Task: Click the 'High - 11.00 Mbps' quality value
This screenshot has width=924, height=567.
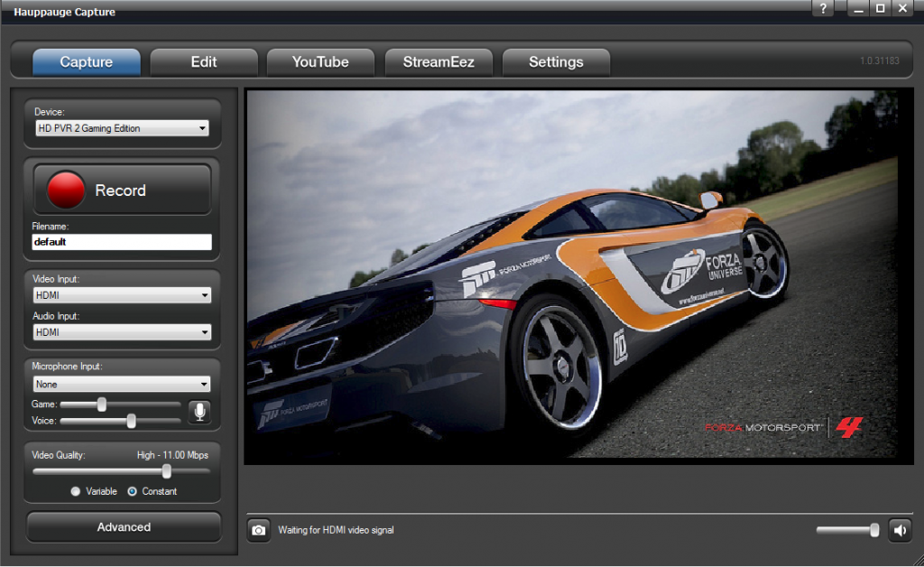Action: point(172,455)
